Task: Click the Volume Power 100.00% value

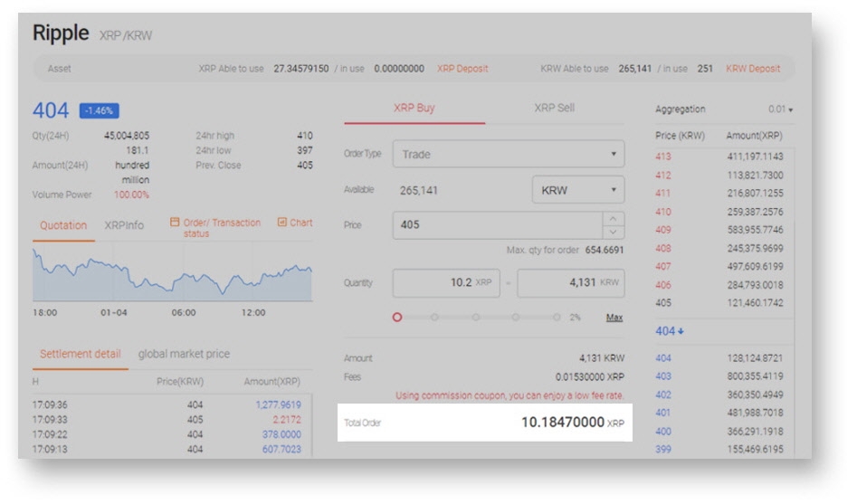Action: (131, 195)
